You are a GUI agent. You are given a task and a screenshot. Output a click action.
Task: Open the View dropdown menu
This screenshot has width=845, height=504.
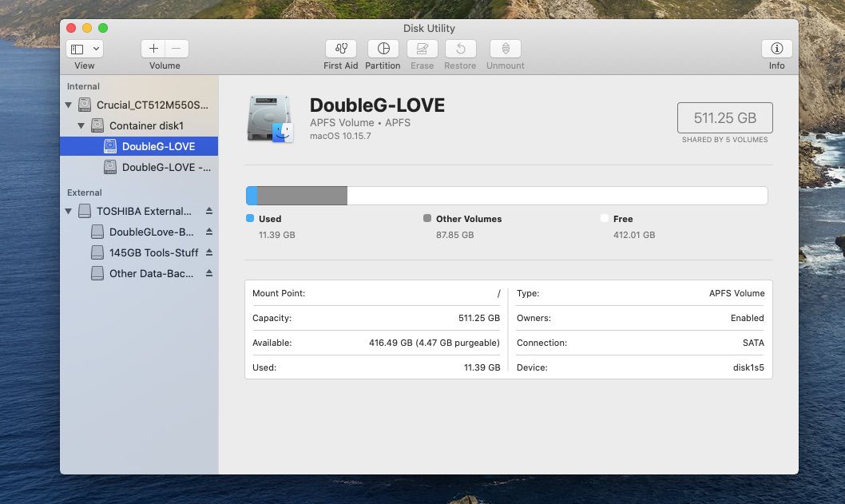(x=84, y=49)
